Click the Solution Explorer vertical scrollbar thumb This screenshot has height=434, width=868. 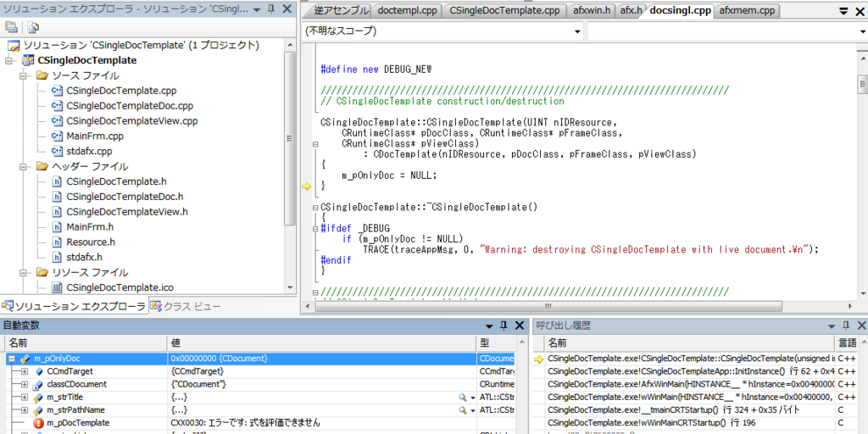pos(290,138)
